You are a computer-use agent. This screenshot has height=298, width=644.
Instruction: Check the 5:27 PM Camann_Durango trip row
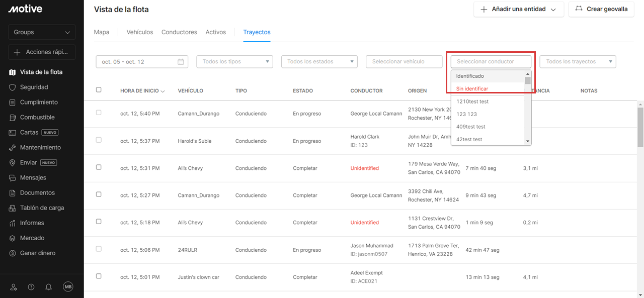[x=99, y=194]
